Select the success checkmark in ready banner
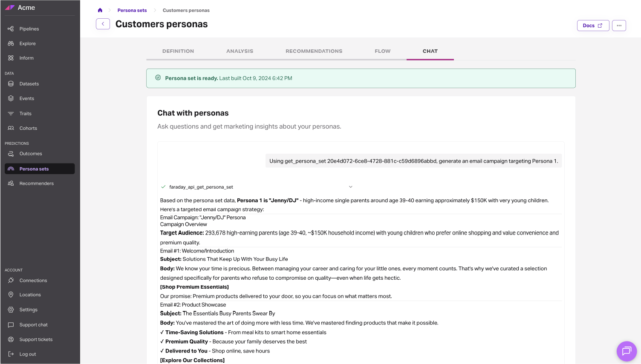The image size is (641, 364). click(x=158, y=78)
